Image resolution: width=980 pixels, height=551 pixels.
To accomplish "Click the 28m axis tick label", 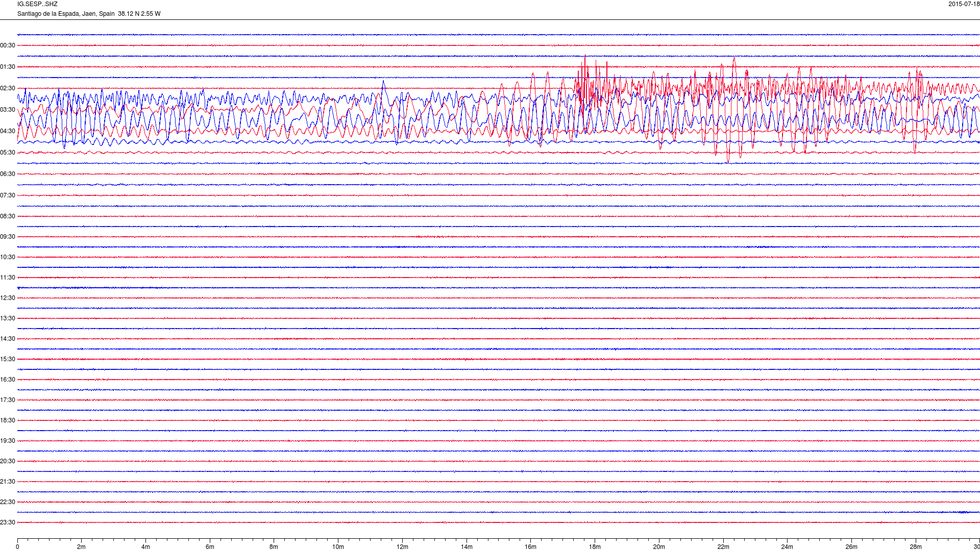I will [916, 547].
